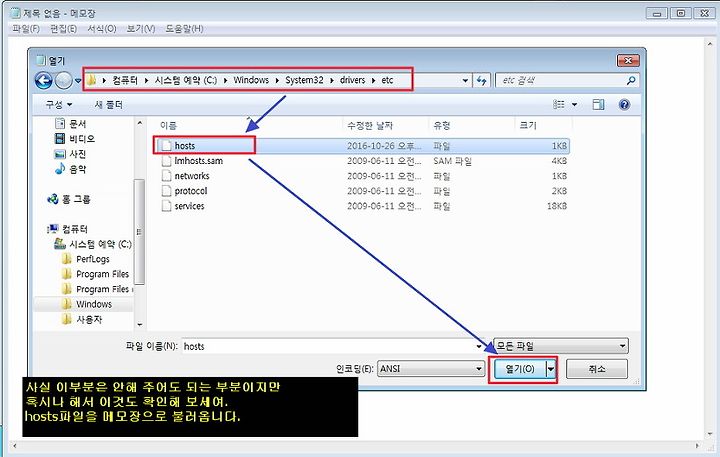Sort by the 이름 column header

coord(168,125)
